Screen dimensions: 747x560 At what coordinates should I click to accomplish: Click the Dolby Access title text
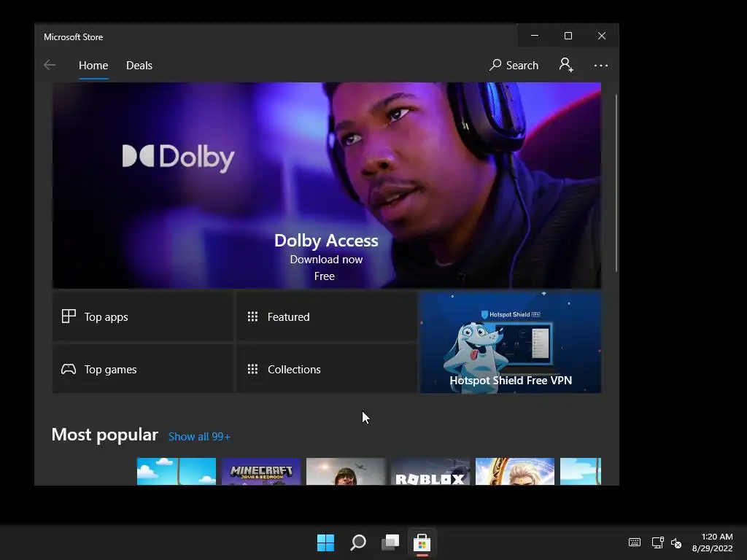point(326,241)
